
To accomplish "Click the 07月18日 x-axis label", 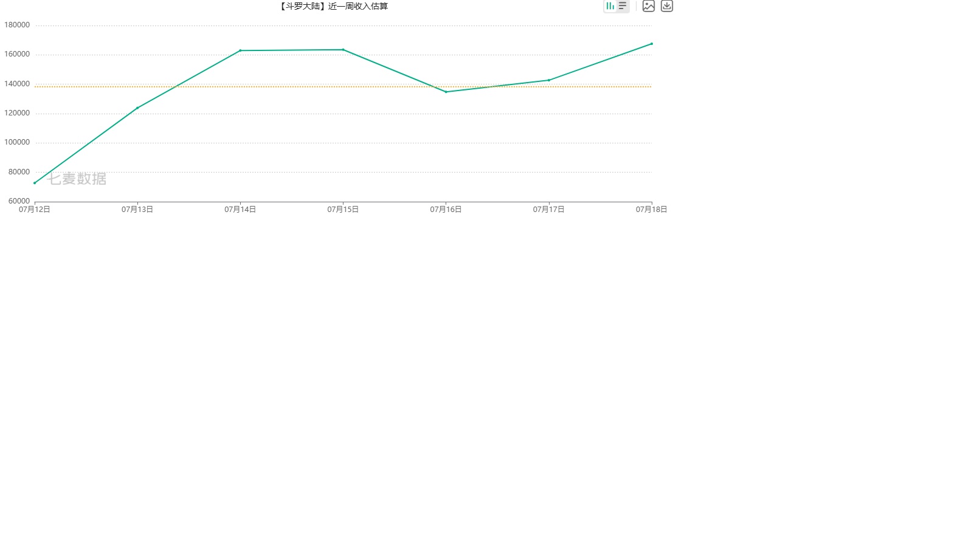I will [652, 210].
